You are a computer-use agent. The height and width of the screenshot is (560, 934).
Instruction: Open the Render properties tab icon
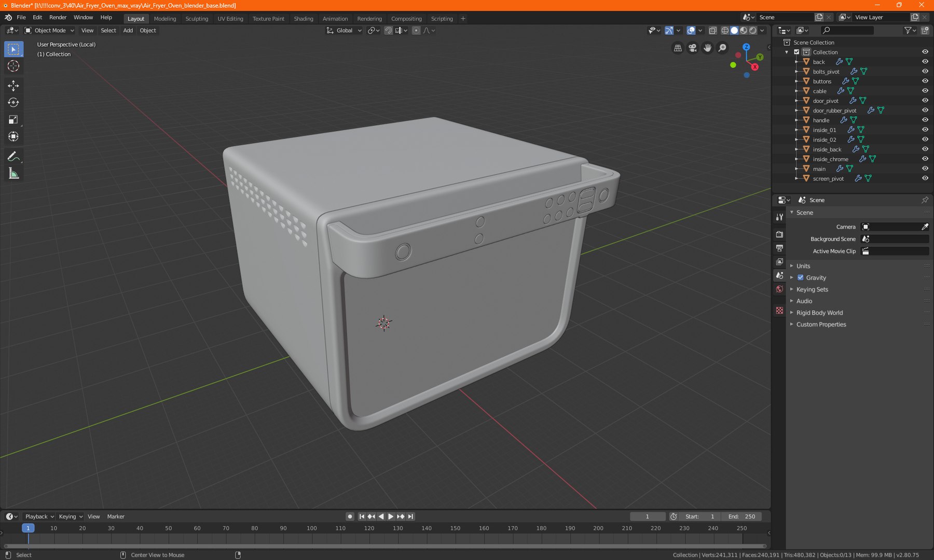(779, 234)
